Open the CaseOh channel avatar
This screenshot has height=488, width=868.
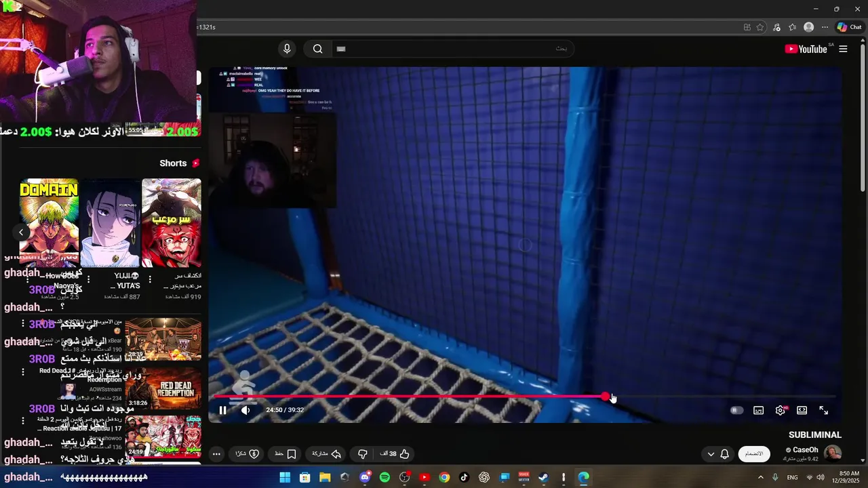[x=833, y=453]
